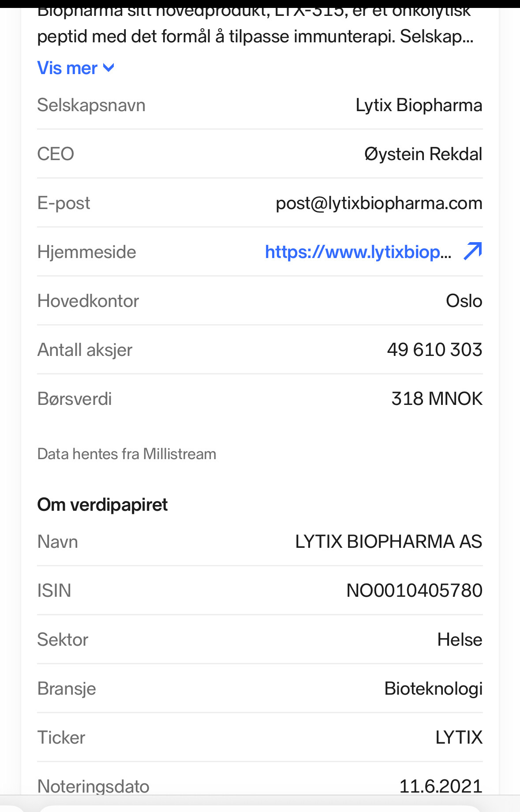Select the ISIN number NO0010405780
This screenshot has height=812, width=520.
coord(414,591)
